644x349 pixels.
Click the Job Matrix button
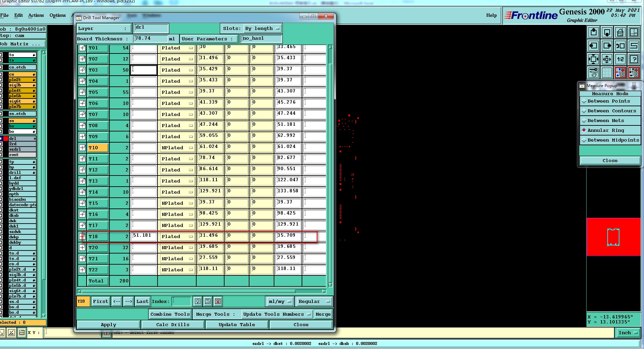coord(23,44)
